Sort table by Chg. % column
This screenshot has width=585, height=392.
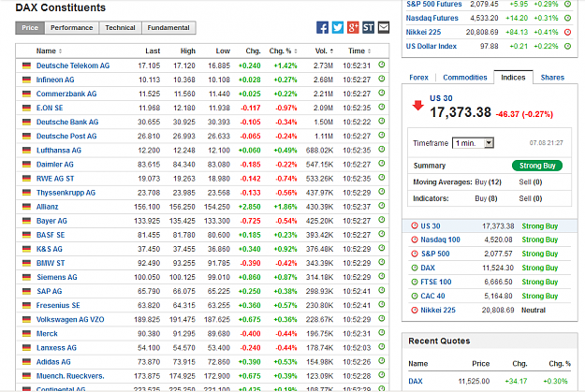pos(284,51)
